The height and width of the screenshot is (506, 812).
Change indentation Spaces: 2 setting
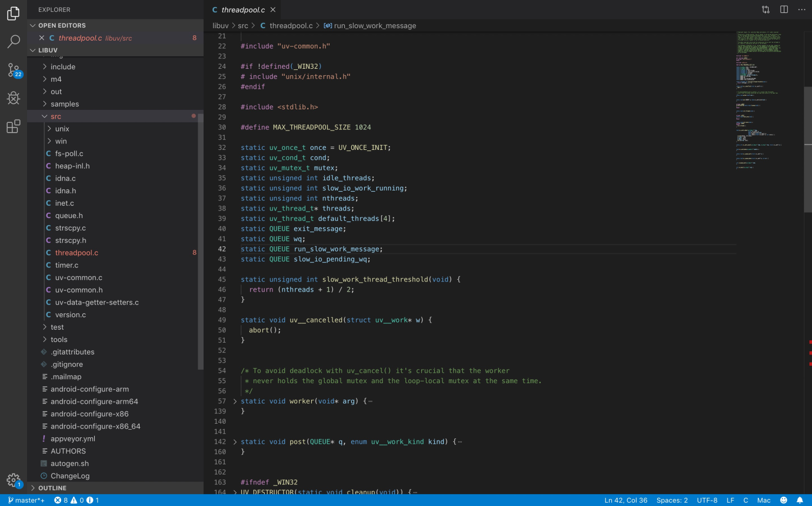pos(672,500)
